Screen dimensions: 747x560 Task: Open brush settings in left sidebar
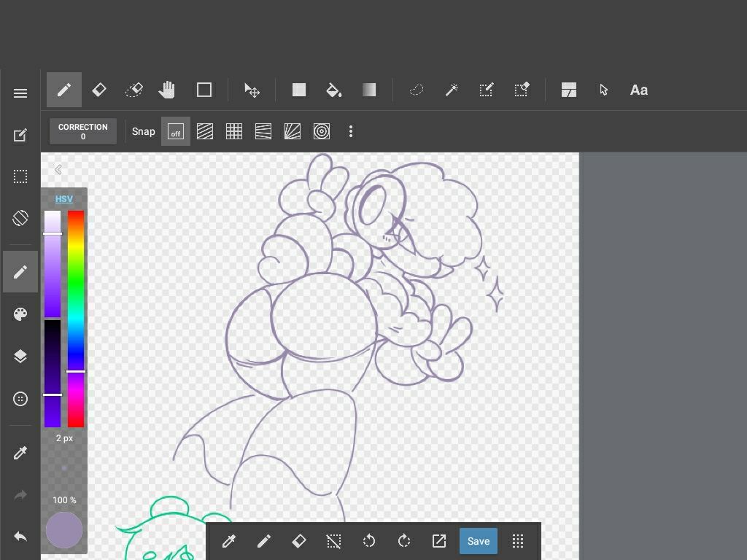(x=20, y=272)
